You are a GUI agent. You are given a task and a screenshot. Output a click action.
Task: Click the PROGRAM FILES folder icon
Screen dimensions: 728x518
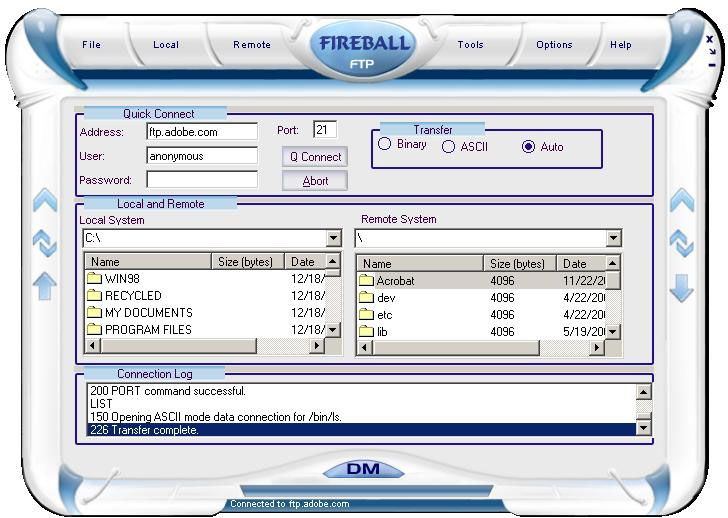(x=94, y=330)
